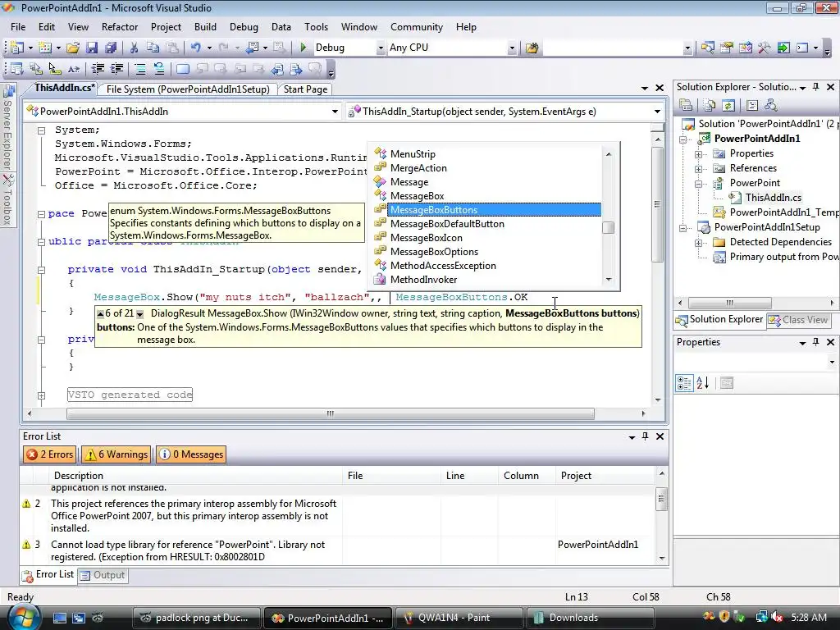Click the Add New Item toolbar icon
Screen dimensions: 840x630
click(45, 48)
